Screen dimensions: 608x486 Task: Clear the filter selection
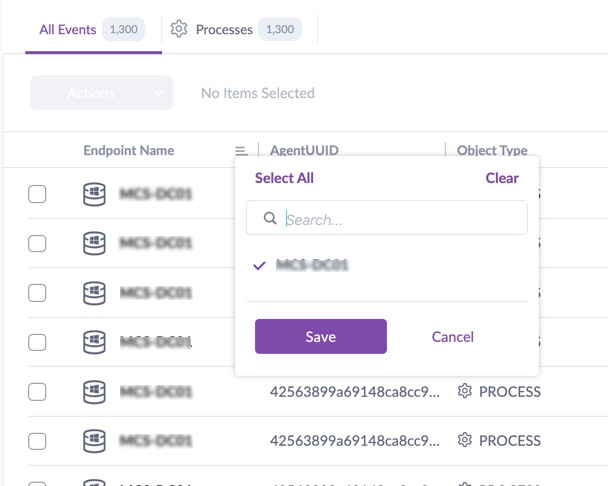pos(502,178)
